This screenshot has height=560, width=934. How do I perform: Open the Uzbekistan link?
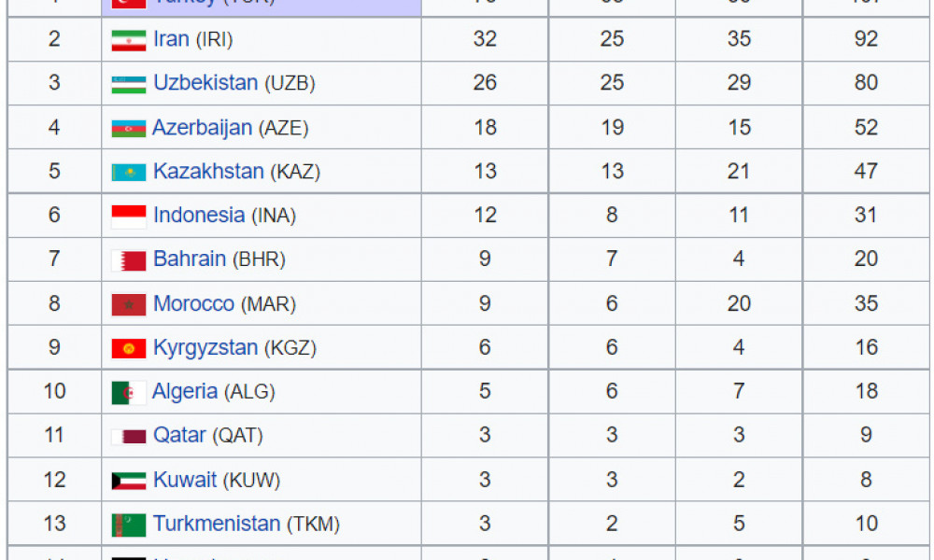point(205,82)
